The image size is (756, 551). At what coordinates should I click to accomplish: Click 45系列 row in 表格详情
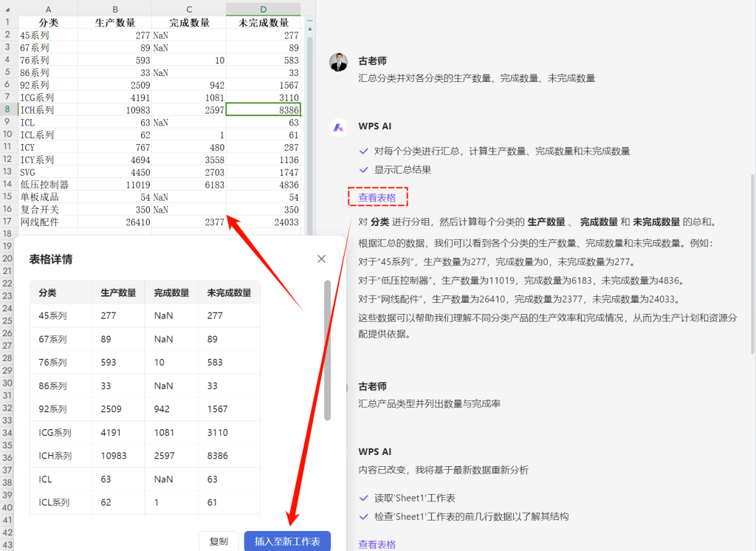coord(145,315)
